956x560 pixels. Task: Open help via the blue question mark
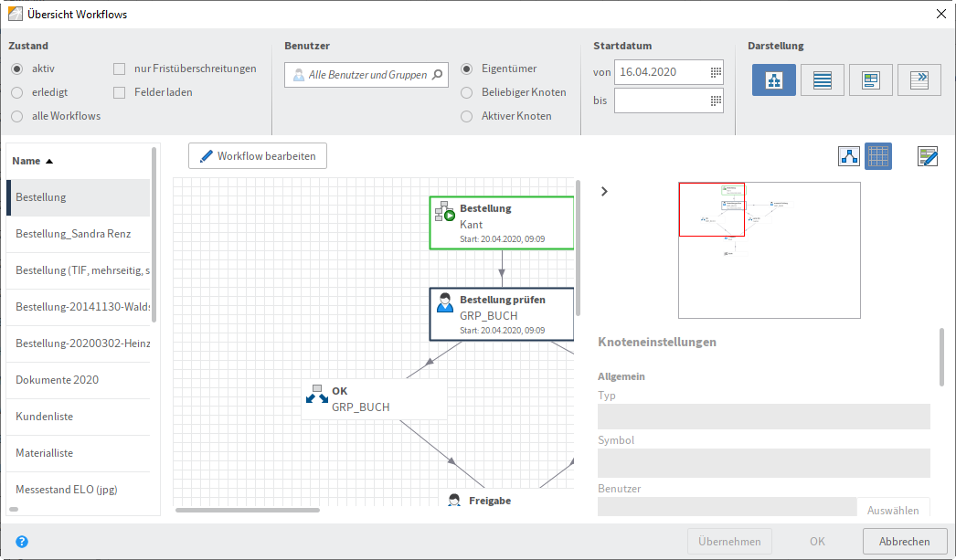[22, 542]
